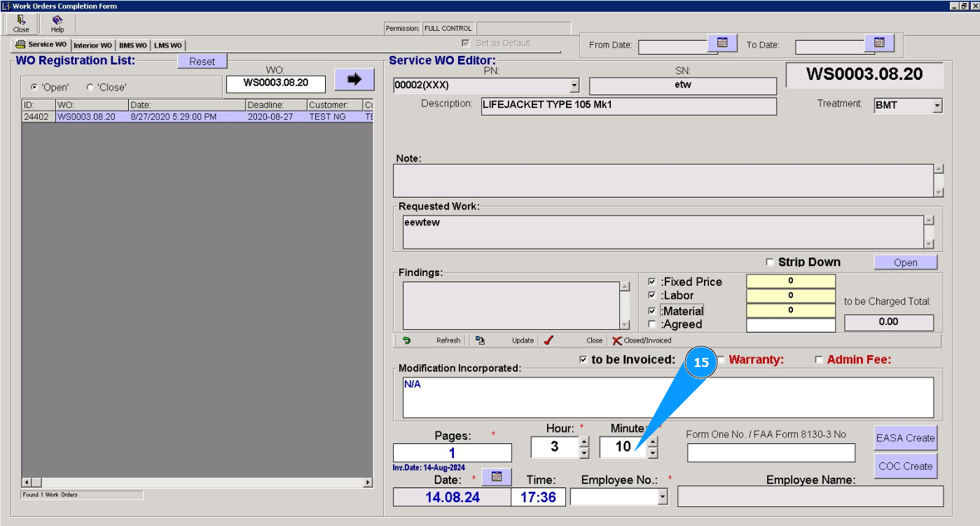Switch to the LMS WO tab

click(x=168, y=46)
